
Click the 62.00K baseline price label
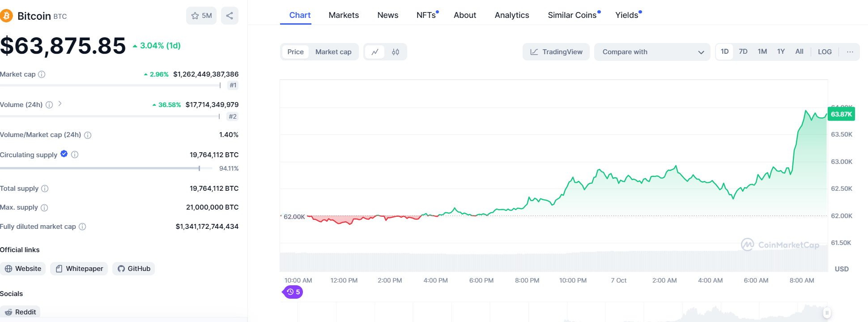(294, 217)
